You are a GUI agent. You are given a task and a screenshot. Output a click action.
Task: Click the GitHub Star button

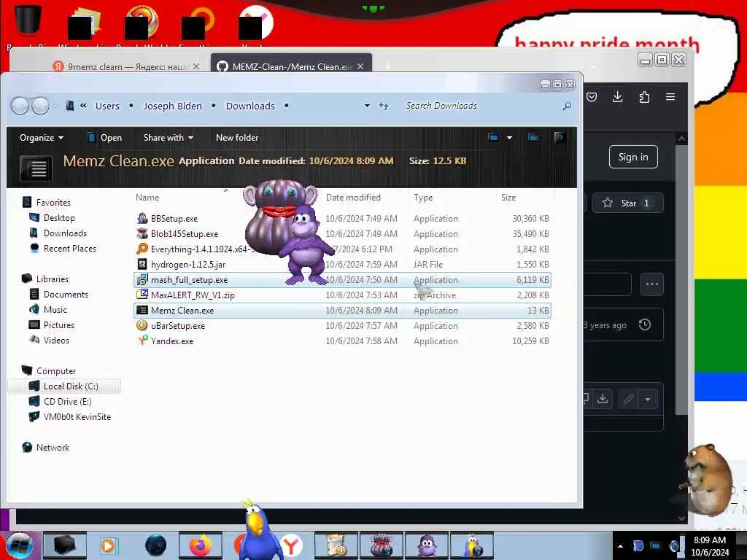pos(628,203)
